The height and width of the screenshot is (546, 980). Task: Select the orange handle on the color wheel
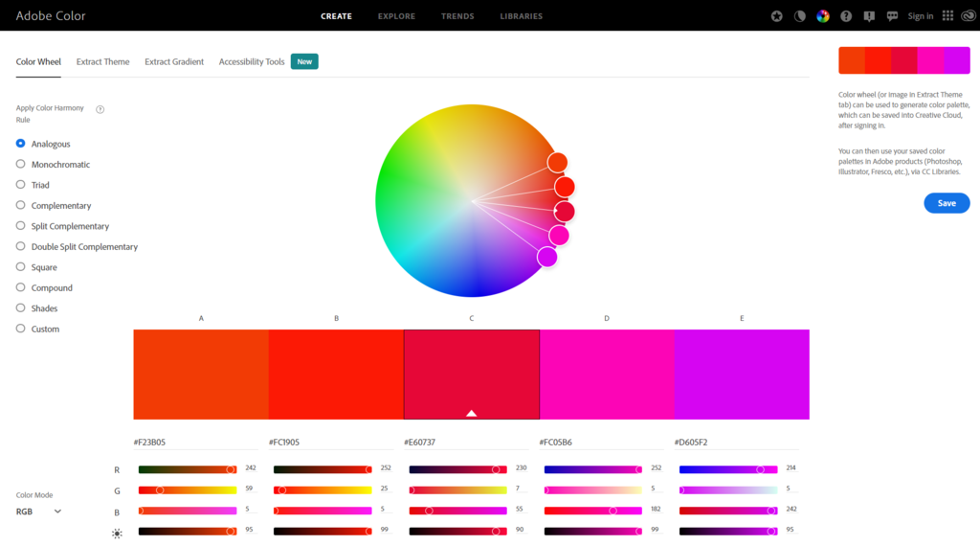click(x=557, y=163)
